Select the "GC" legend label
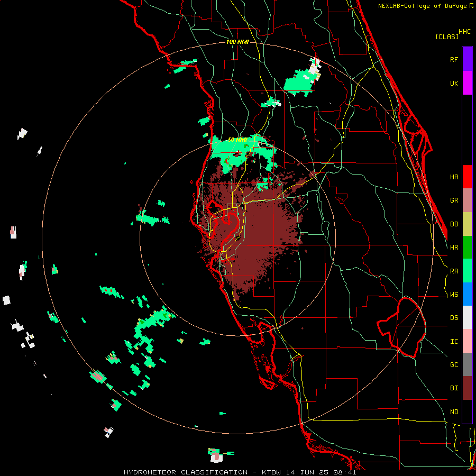This screenshot has width=476, height=476. tap(454, 365)
